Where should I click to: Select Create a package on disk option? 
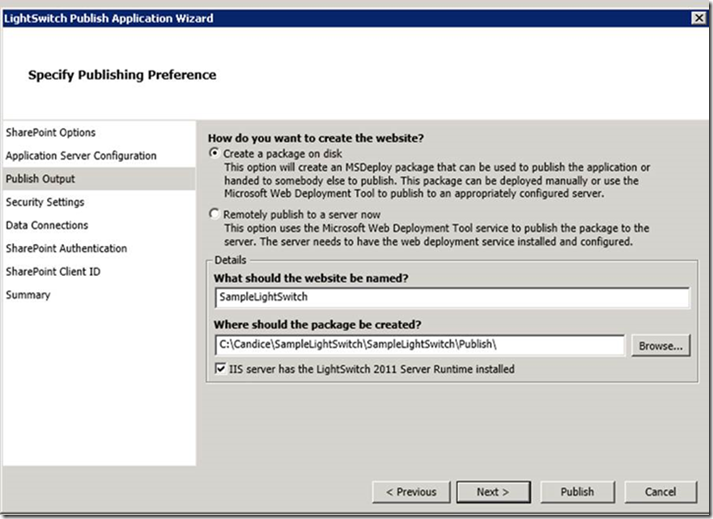(214, 153)
